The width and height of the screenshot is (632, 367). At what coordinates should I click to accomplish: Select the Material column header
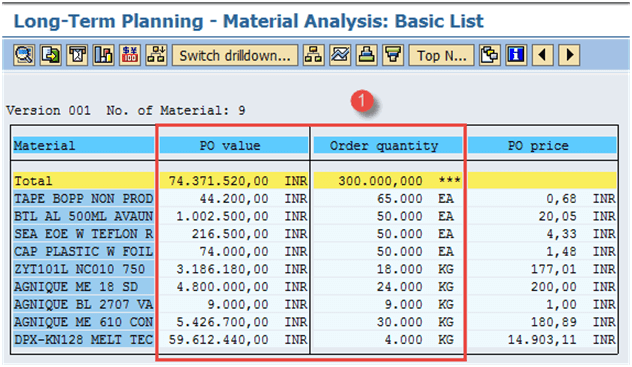[83, 145]
